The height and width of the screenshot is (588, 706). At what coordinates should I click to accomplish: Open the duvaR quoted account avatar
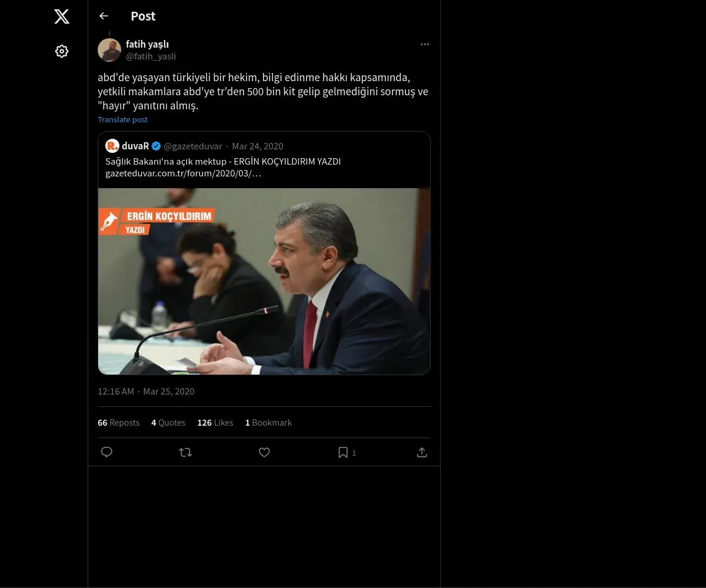point(112,146)
